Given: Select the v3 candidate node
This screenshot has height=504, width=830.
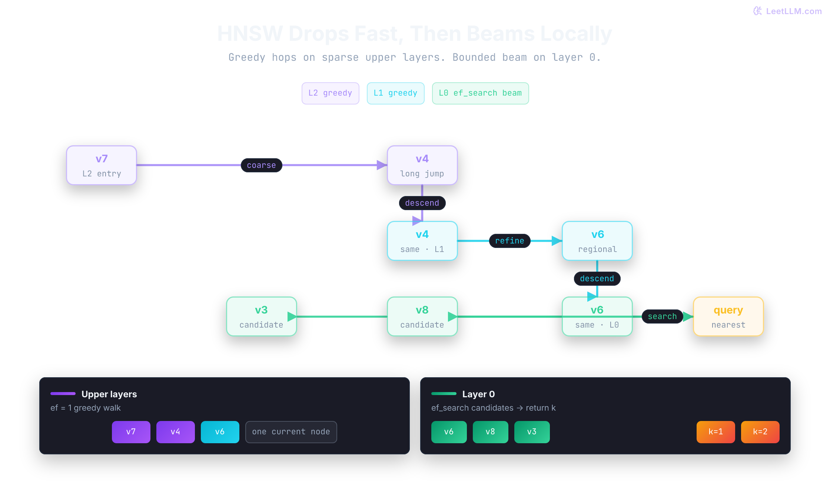Looking at the screenshot, I should click(x=261, y=316).
